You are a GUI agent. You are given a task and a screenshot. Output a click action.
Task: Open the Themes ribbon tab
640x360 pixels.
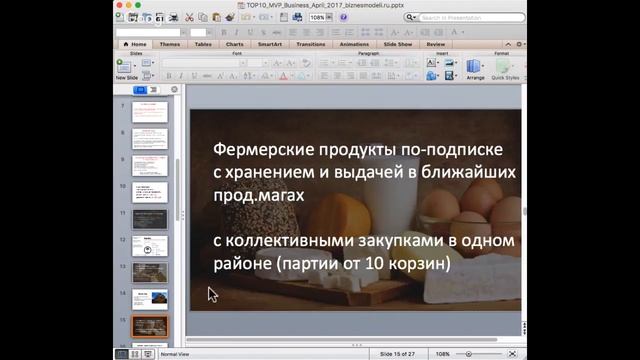coord(169,44)
